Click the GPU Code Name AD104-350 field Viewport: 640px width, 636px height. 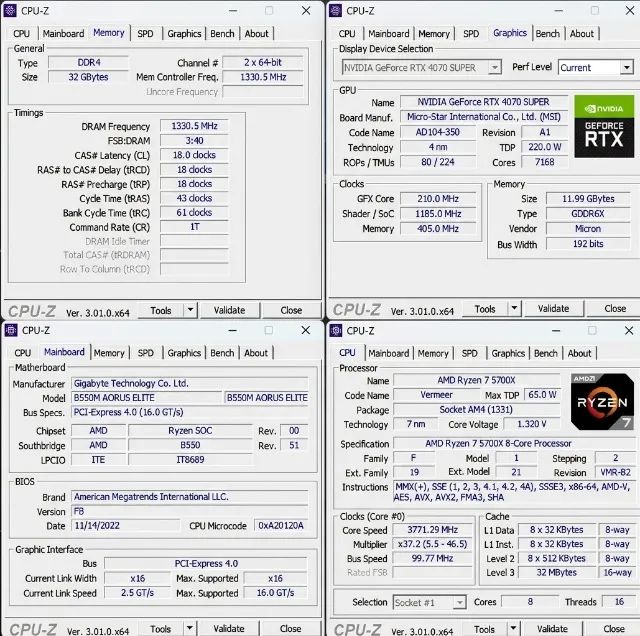click(x=438, y=132)
